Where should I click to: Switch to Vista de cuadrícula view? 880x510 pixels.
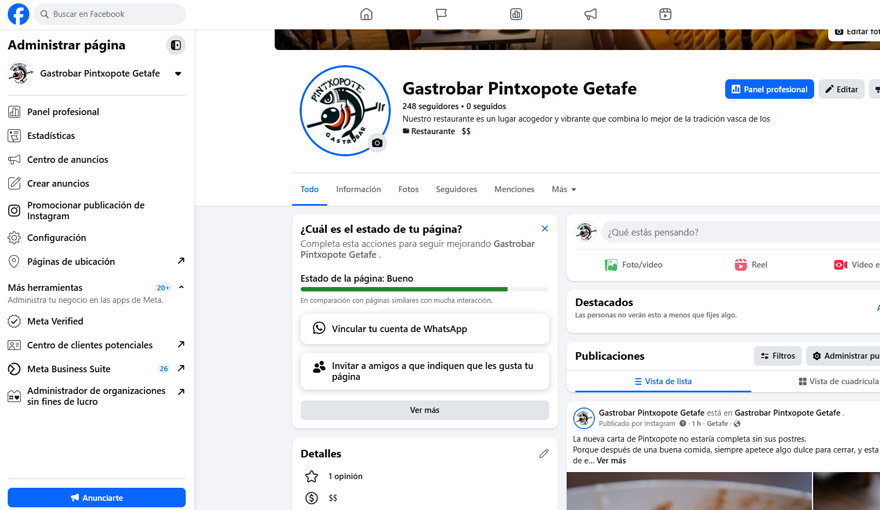tap(838, 381)
